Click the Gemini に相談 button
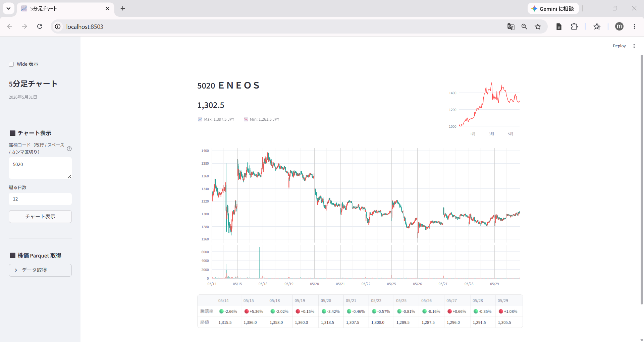This screenshot has width=644, height=342. [x=553, y=9]
